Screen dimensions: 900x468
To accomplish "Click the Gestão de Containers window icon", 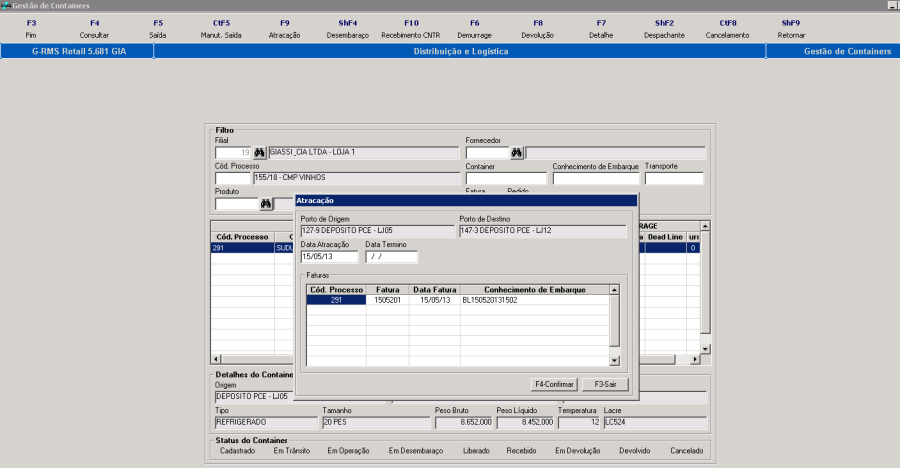I will [6, 5].
